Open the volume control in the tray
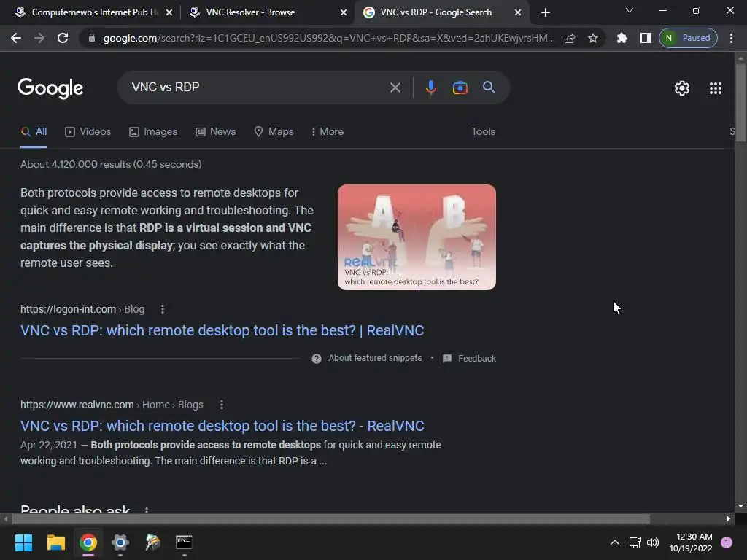Viewport: 747px width, 560px height. (653, 542)
